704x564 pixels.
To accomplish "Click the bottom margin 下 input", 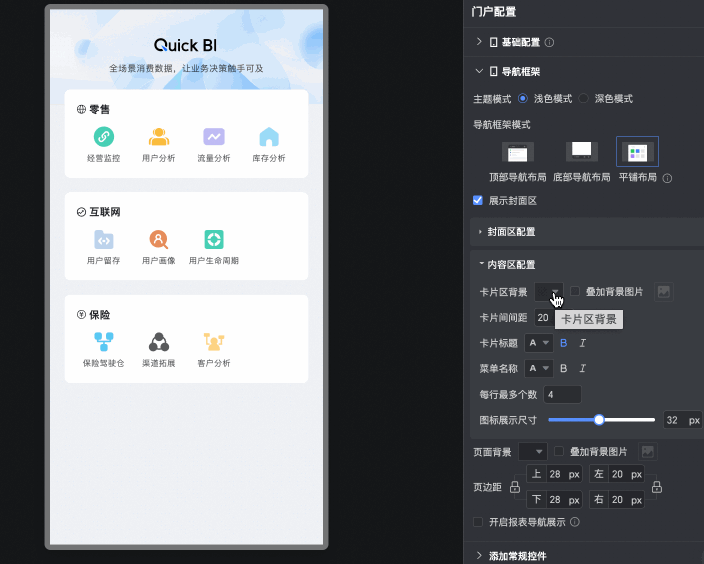I will coord(554,499).
